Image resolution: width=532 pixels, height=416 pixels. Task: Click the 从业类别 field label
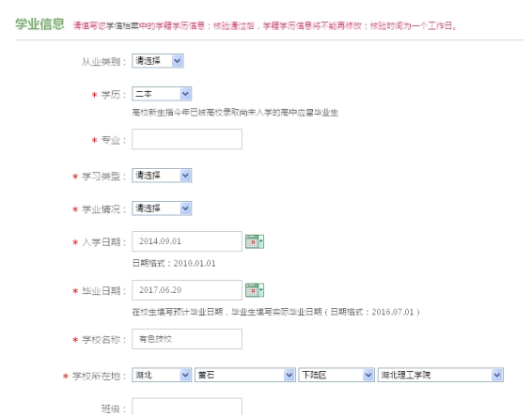[x=103, y=62]
